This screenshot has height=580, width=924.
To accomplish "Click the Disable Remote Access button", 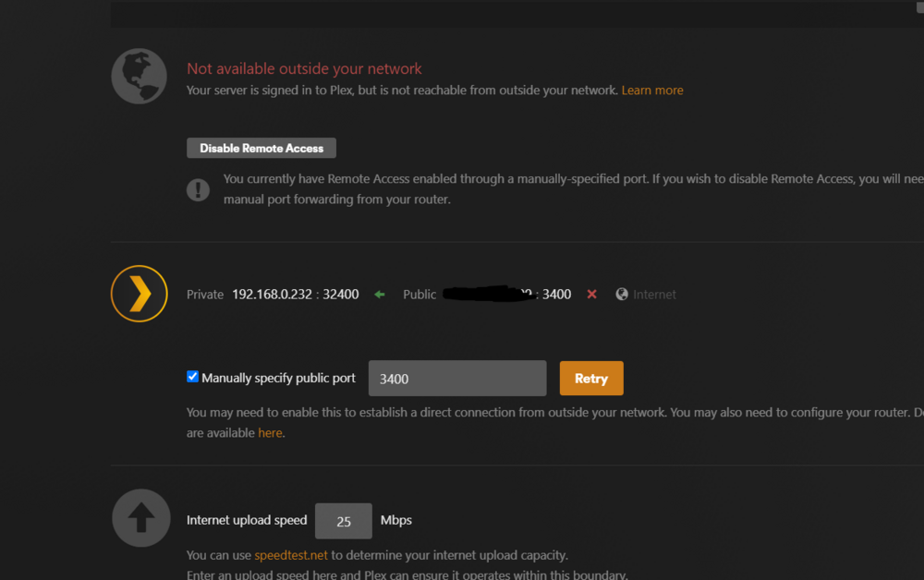I will point(261,148).
